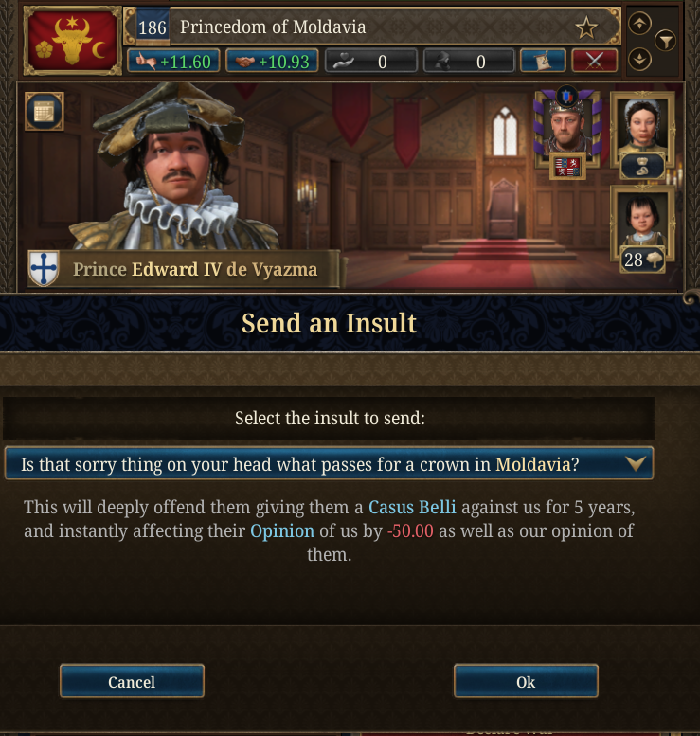Expand the insult selection dropdown
The width and height of the screenshot is (700, 736).
pyautogui.click(x=329, y=464)
